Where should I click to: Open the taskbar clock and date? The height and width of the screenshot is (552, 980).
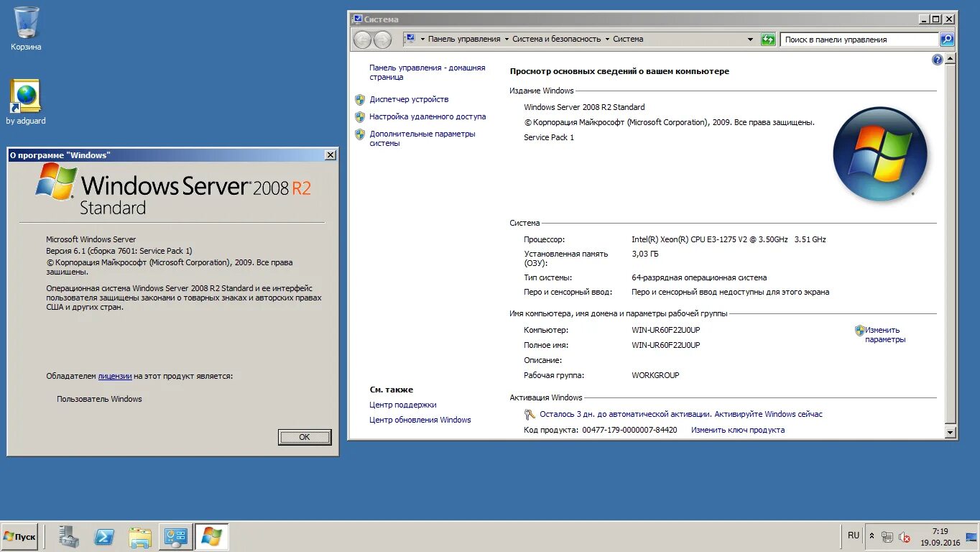pos(940,537)
